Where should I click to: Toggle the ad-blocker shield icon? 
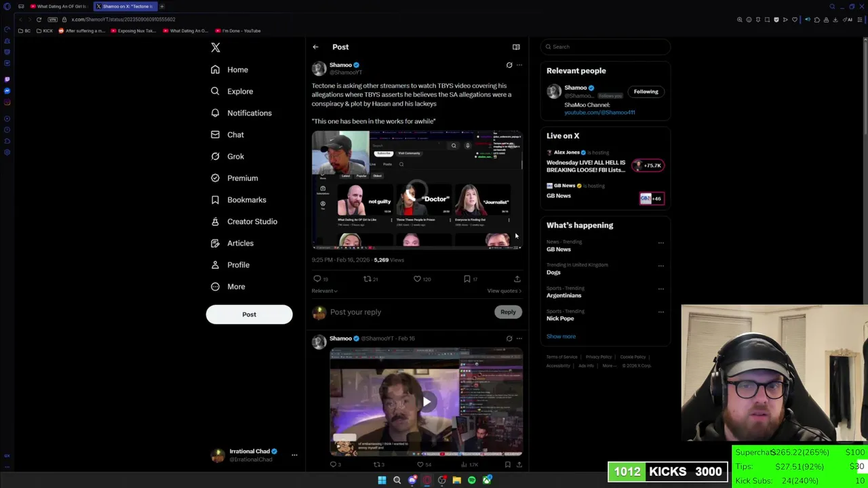coord(776,20)
